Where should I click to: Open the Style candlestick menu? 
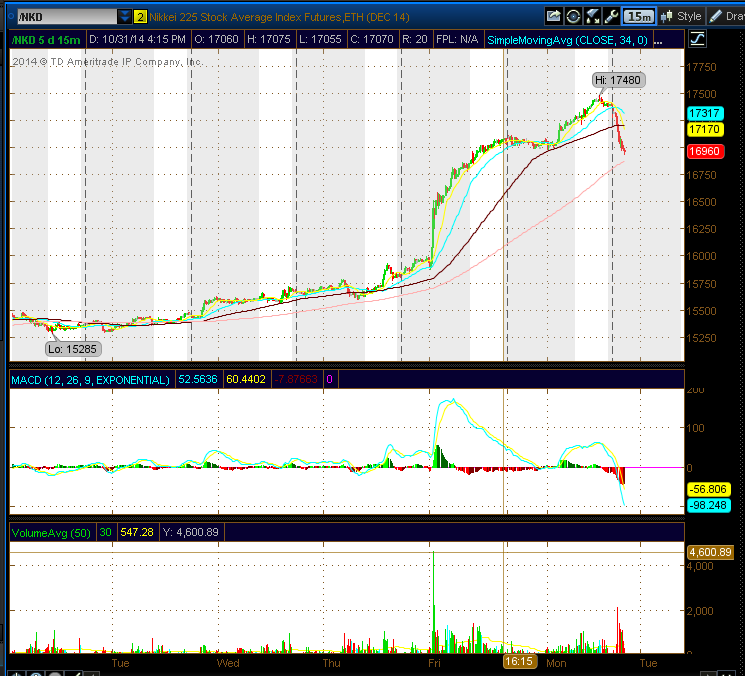(681, 17)
